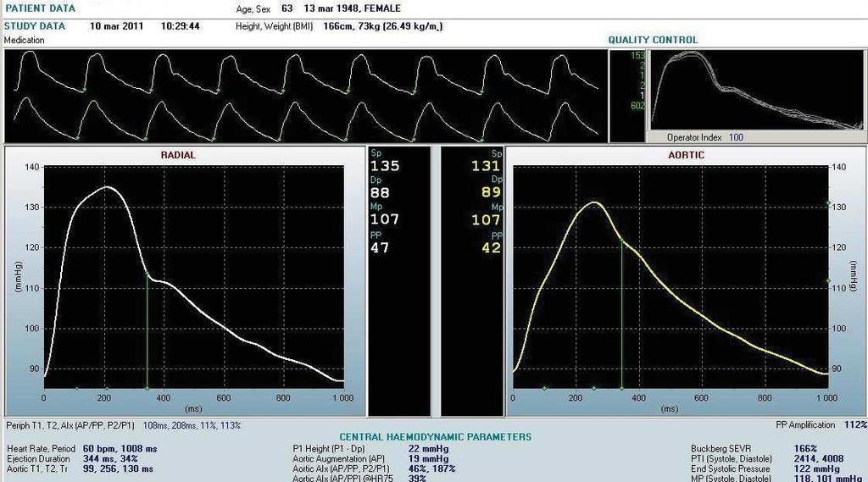Click the green ejection marker line in Aortic chart
This screenshot has width=868, height=482.
pos(621,315)
